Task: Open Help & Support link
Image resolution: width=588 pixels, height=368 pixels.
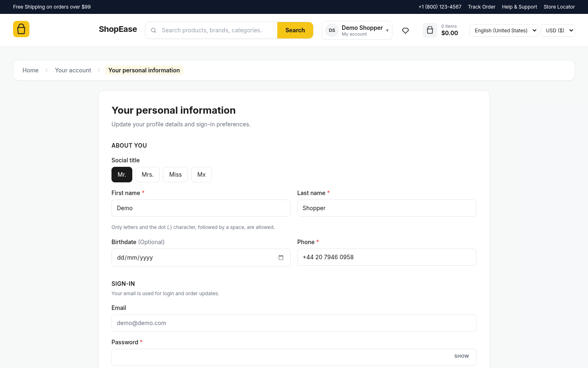Action: [519, 7]
